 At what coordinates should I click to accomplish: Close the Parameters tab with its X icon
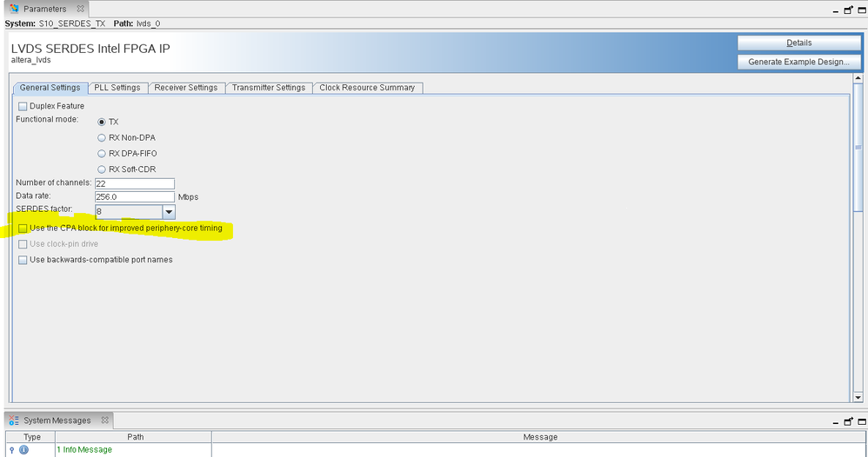(x=80, y=9)
